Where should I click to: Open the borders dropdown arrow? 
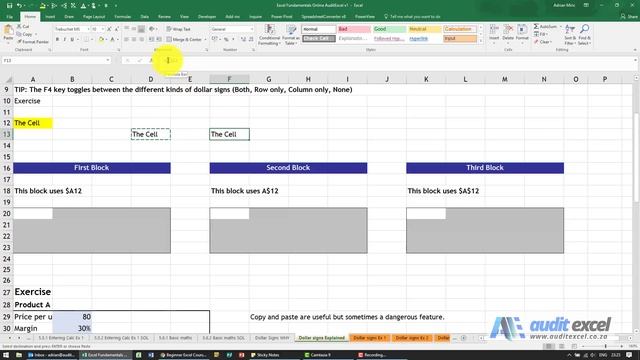point(91,40)
